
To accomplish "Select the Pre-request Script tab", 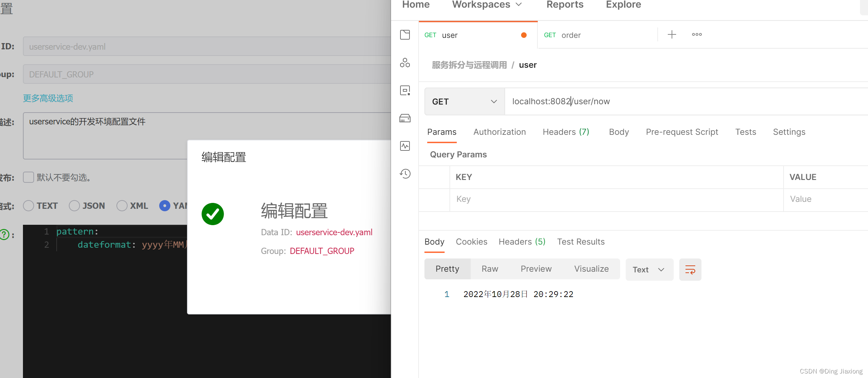I will tap(682, 132).
